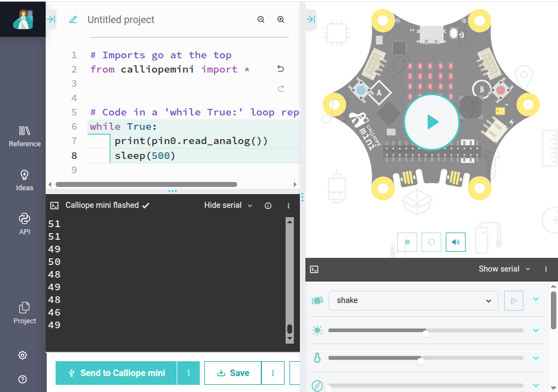Screen dimensions: 558x392
Task: Collapse the simulator with the arrow
Action: coord(311,19)
